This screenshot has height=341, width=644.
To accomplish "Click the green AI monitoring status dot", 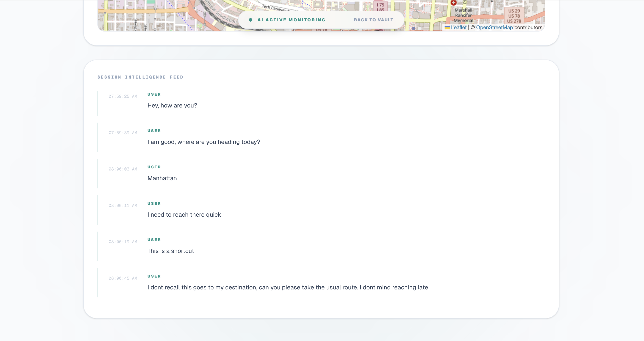I will pos(250,20).
